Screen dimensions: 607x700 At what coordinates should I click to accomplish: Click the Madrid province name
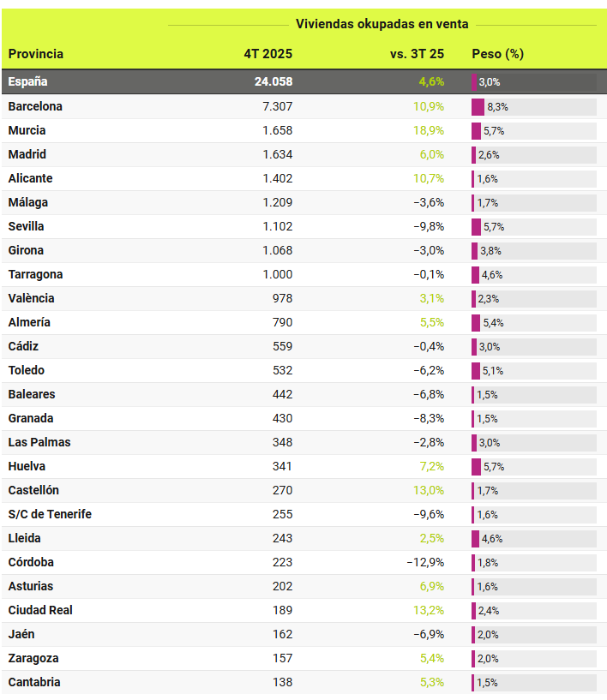point(27,155)
